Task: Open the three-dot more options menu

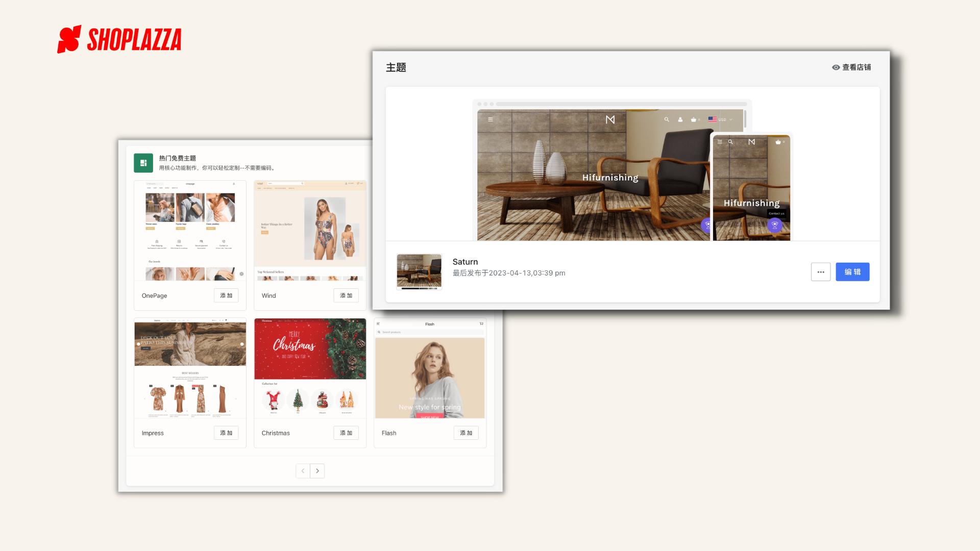Action: [x=820, y=272]
